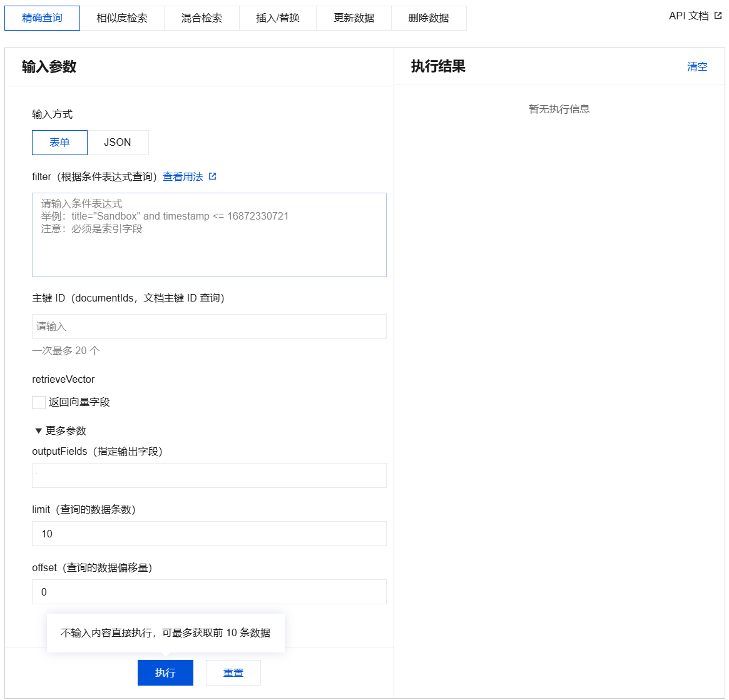729x700 pixels.
Task: Enable the 返回向量字段 checkbox
Action: click(39, 402)
